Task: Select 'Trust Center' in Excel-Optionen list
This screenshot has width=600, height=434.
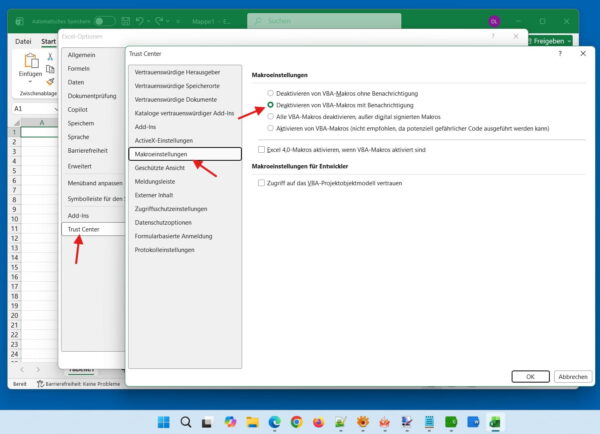Action: (93, 229)
